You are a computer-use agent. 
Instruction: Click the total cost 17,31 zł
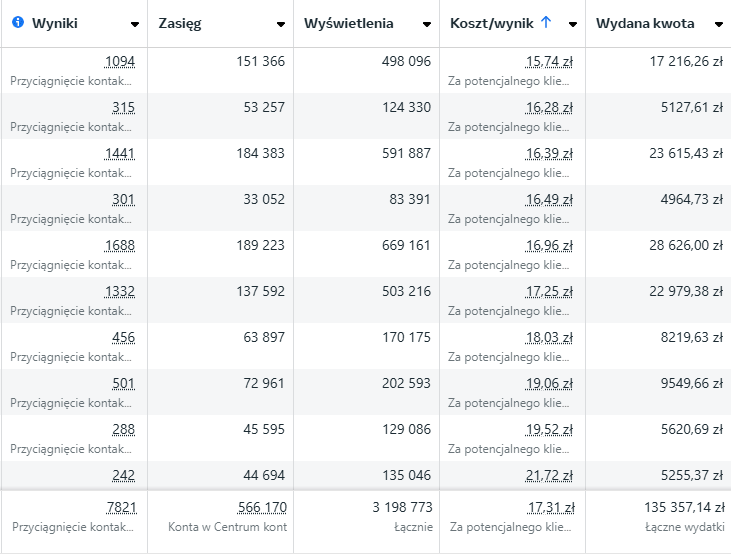click(x=549, y=508)
